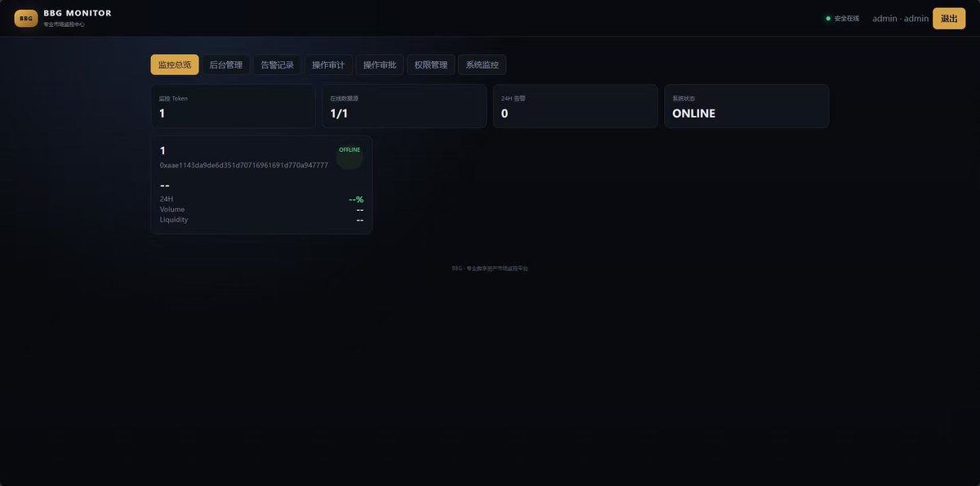Select the 操作审批 tab

pos(380,65)
